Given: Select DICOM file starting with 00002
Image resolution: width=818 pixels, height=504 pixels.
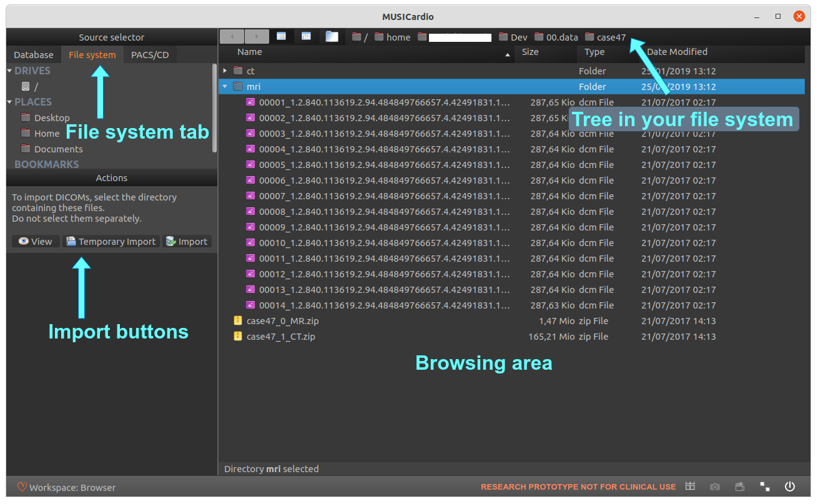Looking at the screenshot, I should pos(512,118).
